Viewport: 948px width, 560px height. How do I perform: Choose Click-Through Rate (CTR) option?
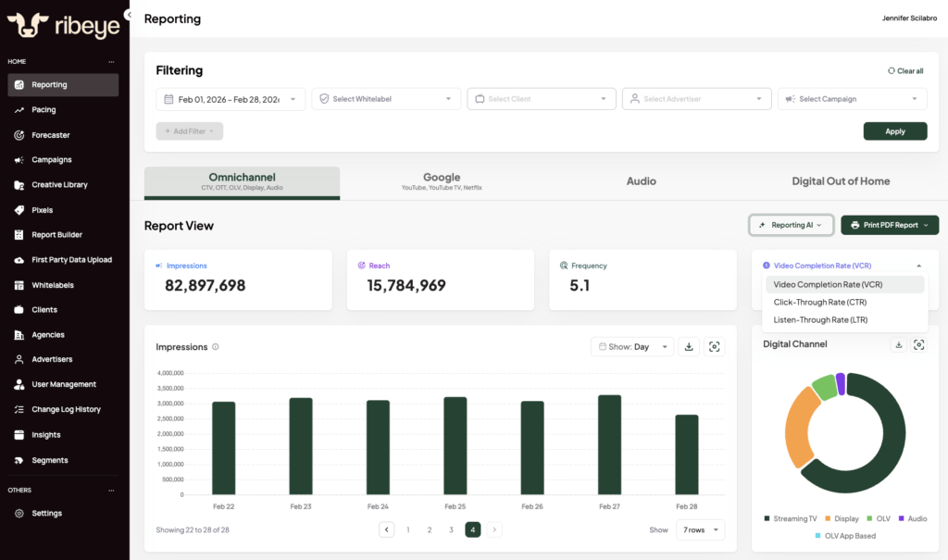pyautogui.click(x=844, y=303)
